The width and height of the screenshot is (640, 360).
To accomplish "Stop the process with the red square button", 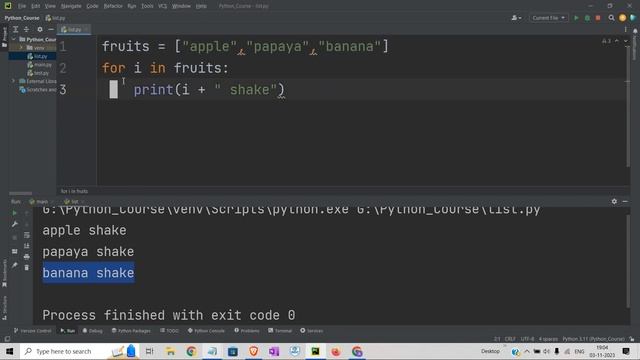I will tap(598, 18).
